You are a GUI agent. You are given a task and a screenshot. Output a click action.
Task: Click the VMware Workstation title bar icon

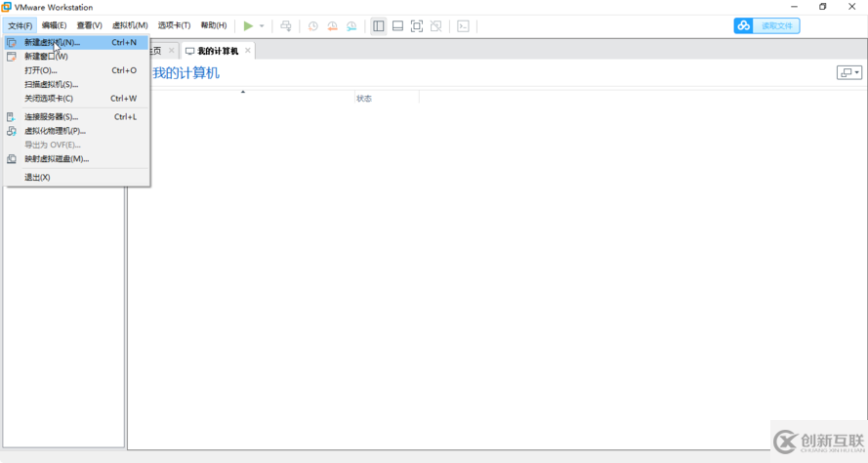[x=6, y=7]
